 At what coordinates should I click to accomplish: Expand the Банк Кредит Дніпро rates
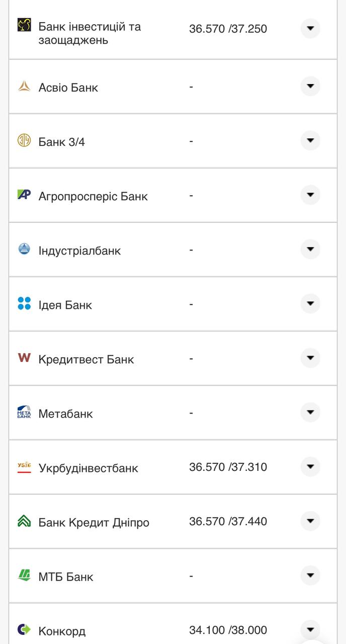(x=310, y=521)
